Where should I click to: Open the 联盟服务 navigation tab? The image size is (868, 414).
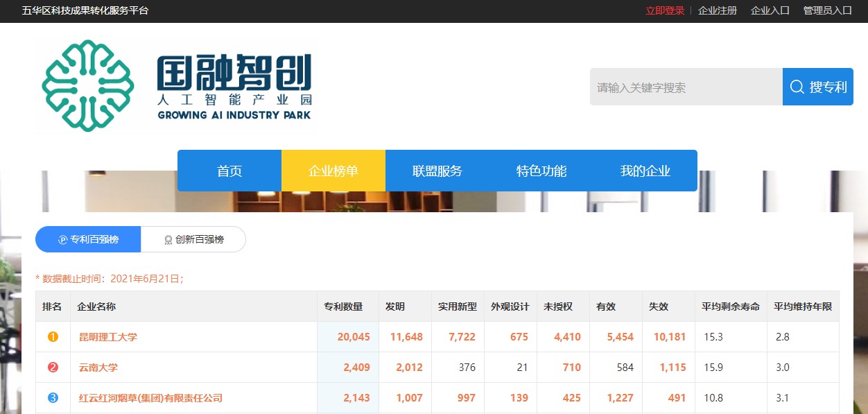(x=437, y=171)
